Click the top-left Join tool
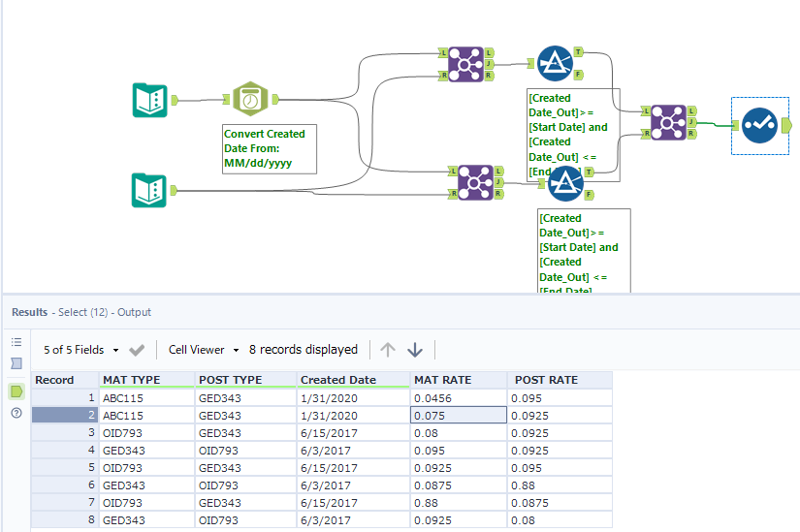Viewport: 800px width, 532px height. (x=466, y=64)
